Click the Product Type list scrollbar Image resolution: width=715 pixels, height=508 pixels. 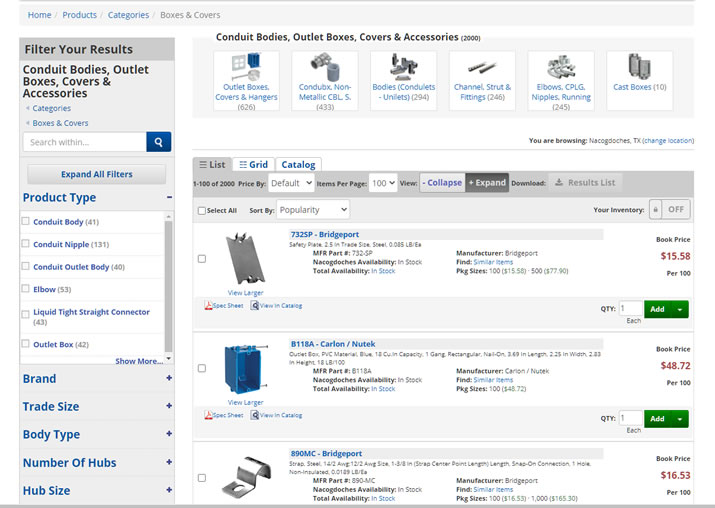[x=168, y=287]
